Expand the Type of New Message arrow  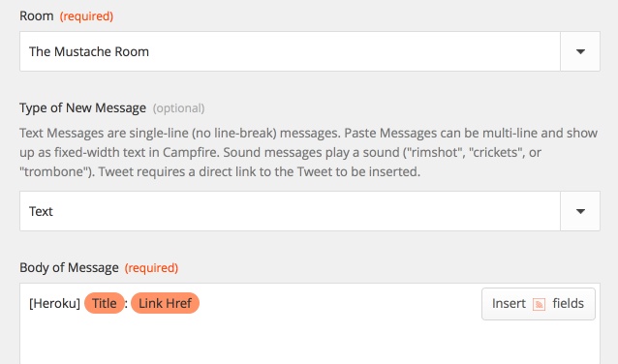pos(580,212)
